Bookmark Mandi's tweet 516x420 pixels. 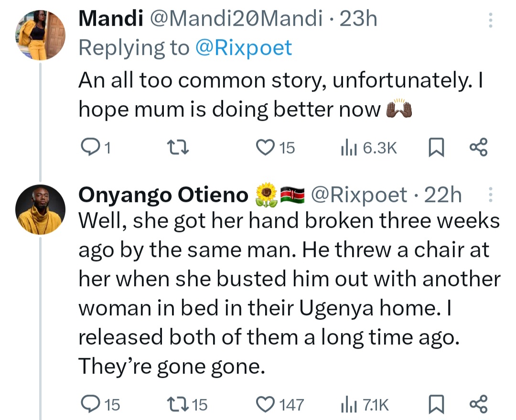pyautogui.click(x=435, y=148)
